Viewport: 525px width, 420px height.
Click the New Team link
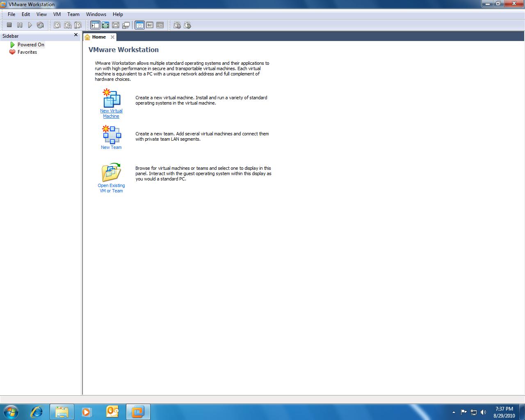point(111,147)
